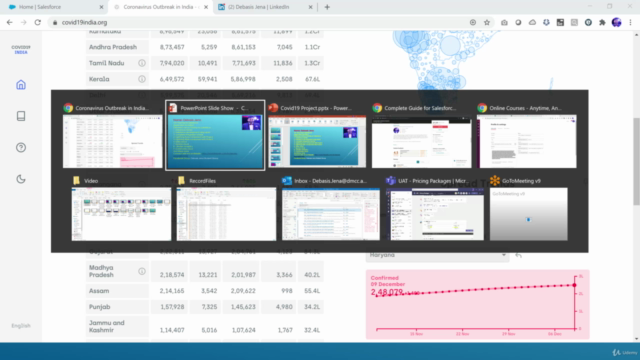Click the latest data point on Confirmed chart
Viewport: 640px width, 360px height.
pyautogui.click(x=574, y=285)
